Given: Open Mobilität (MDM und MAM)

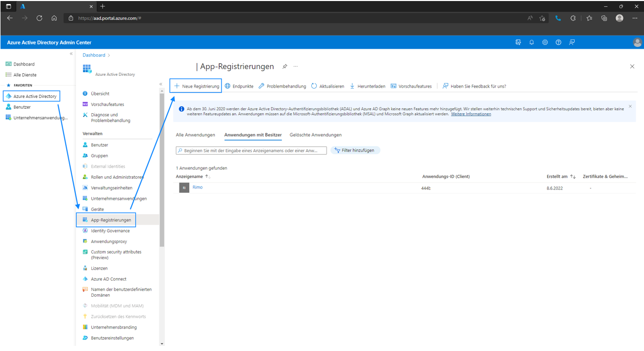Looking at the screenshot, I should coord(113,306).
